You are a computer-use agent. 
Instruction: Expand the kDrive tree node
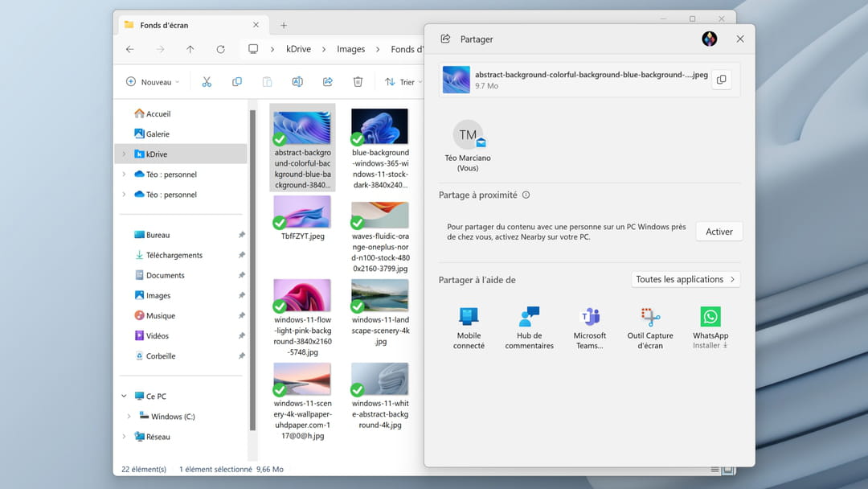click(124, 154)
